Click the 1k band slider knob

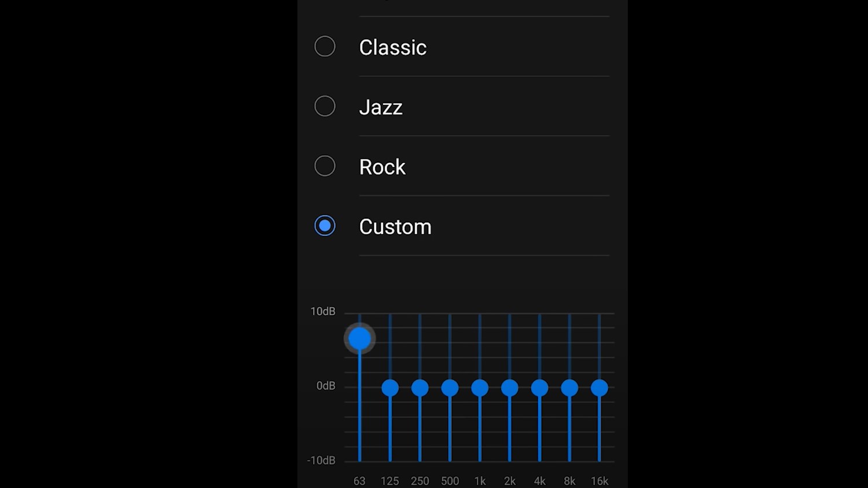pyautogui.click(x=480, y=388)
